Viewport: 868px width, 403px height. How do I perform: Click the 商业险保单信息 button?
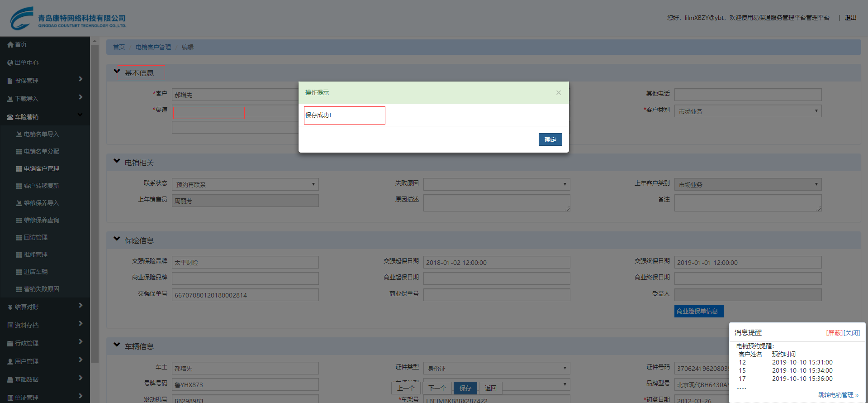click(x=699, y=311)
